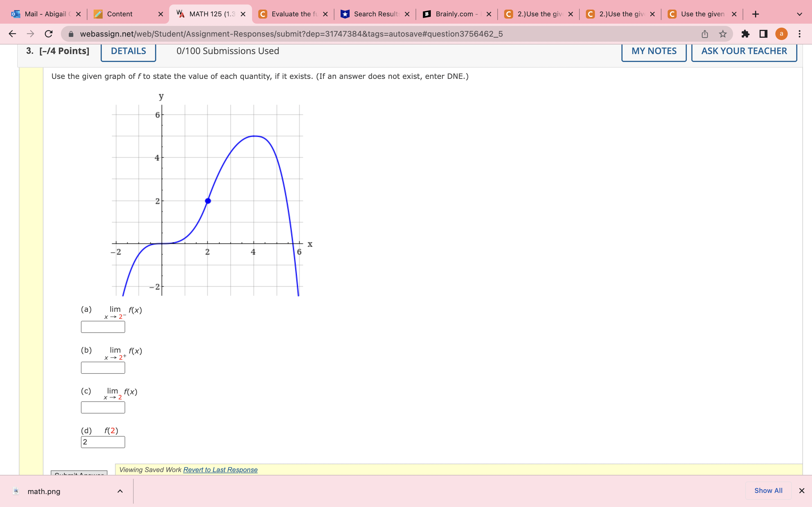Click the ASK YOUR TEACHER button

pos(743,51)
